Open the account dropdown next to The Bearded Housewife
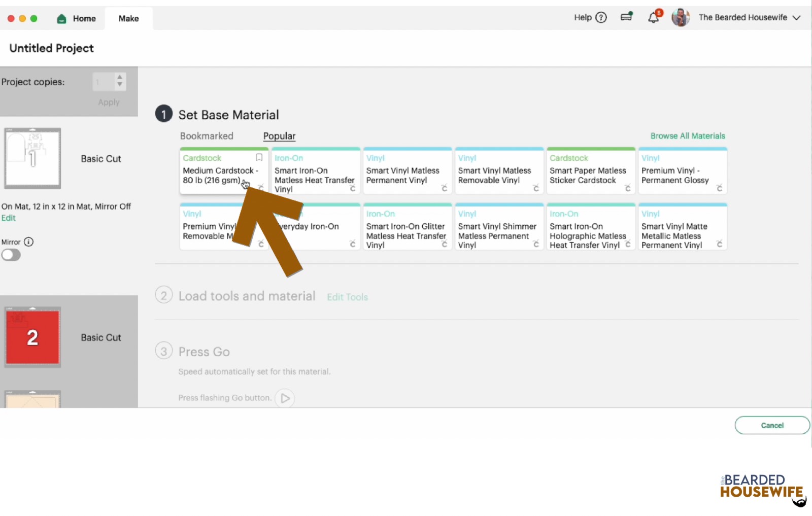Image resolution: width=812 pixels, height=516 pixels. [x=797, y=17]
